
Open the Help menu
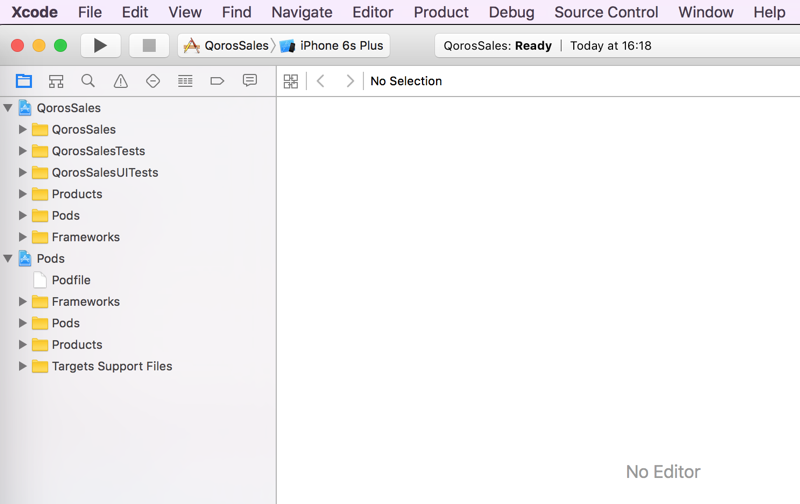[769, 12]
